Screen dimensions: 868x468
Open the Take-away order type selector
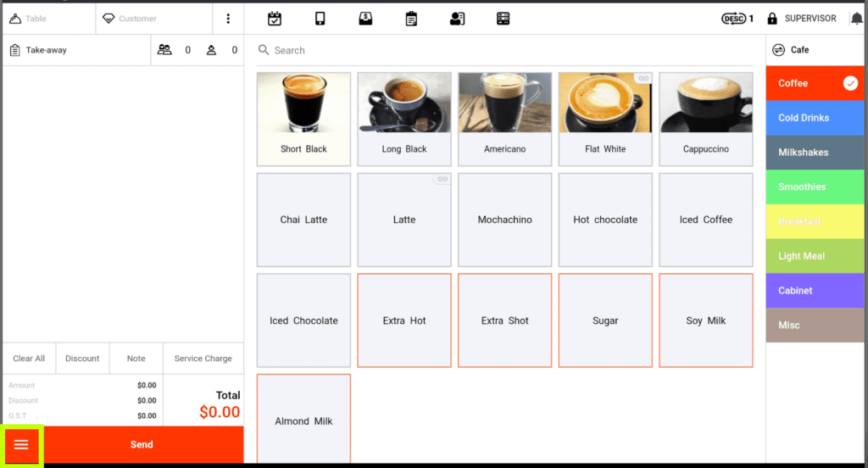(x=76, y=50)
